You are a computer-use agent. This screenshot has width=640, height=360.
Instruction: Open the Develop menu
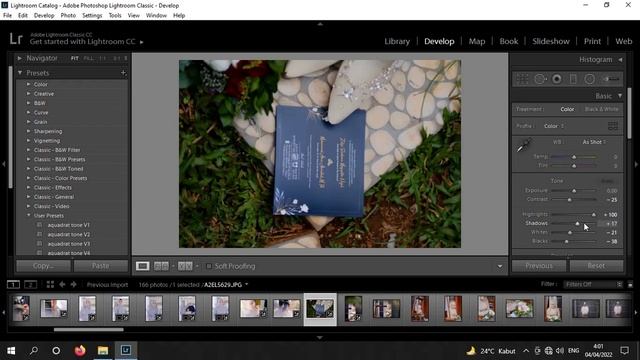[44, 16]
